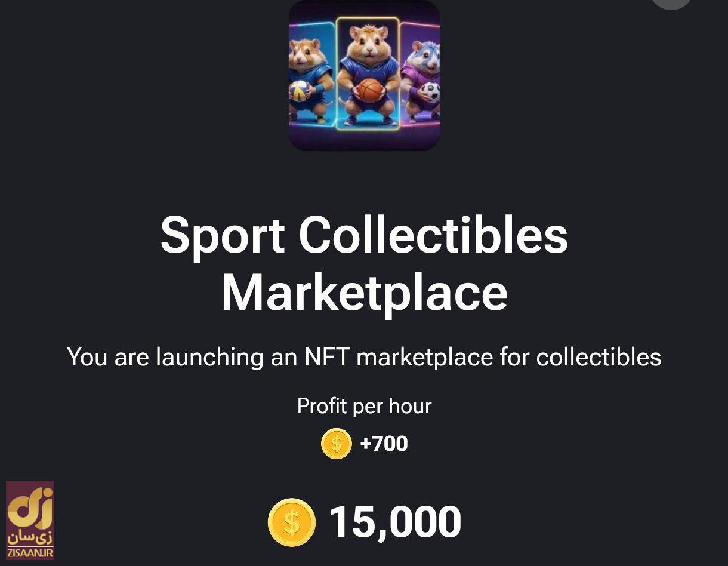Click the basketball held by center hamster
Screen dimensions: 728x566
(x=370, y=90)
